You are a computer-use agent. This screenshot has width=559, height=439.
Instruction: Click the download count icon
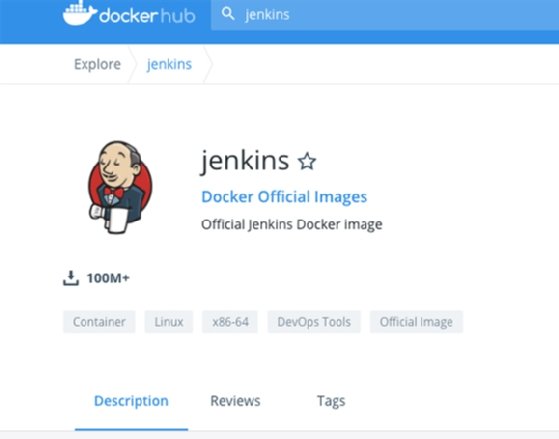(x=71, y=278)
